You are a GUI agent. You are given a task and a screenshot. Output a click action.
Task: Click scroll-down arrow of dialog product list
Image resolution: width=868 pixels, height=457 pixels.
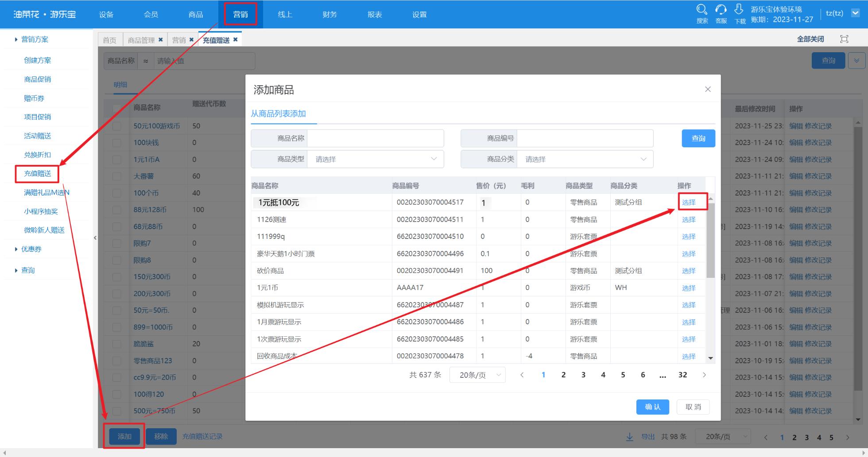click(710, 358)
